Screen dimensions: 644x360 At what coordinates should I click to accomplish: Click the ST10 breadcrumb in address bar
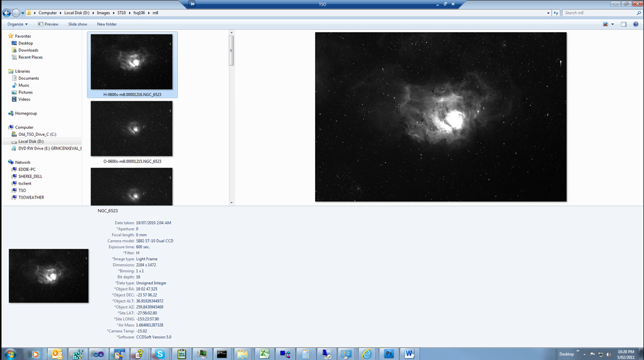pyautogui.click(x=121, y=13)
